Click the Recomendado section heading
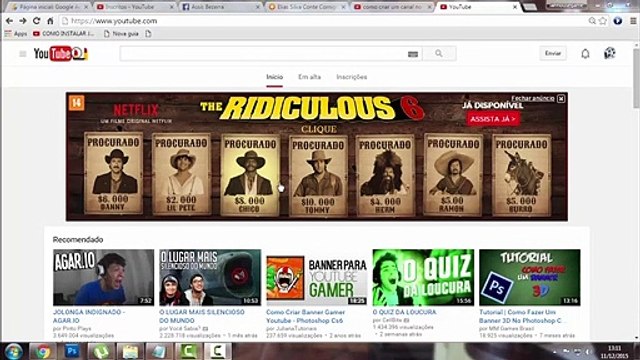This screenshot has width=640, height=360. tap(78, 240)
